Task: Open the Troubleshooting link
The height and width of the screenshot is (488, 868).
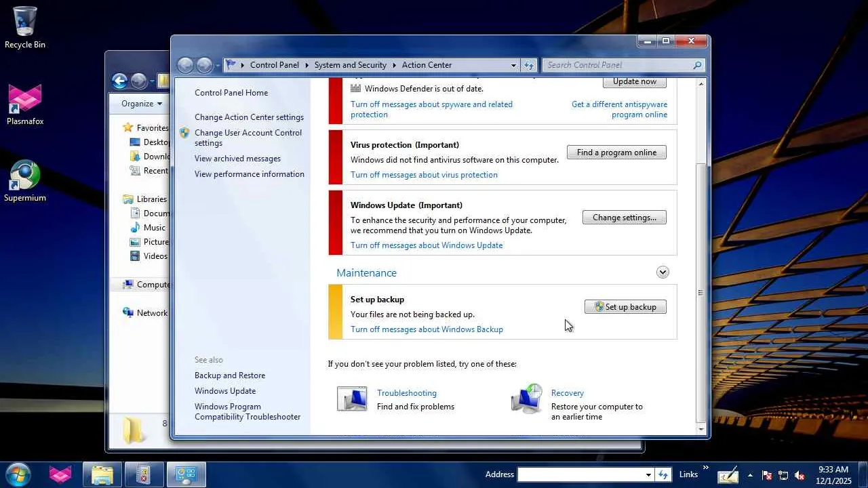Action: (x=407, y=393)
